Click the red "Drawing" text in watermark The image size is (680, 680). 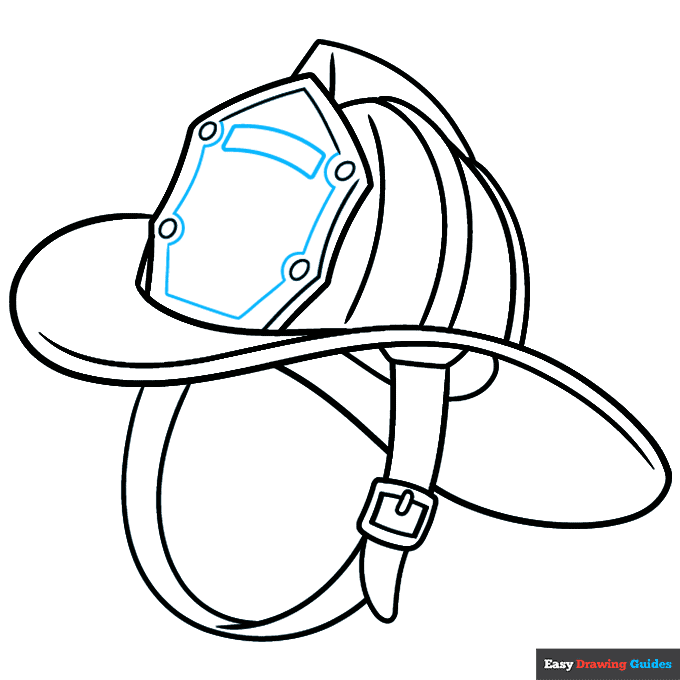click(x=602, y=664)
